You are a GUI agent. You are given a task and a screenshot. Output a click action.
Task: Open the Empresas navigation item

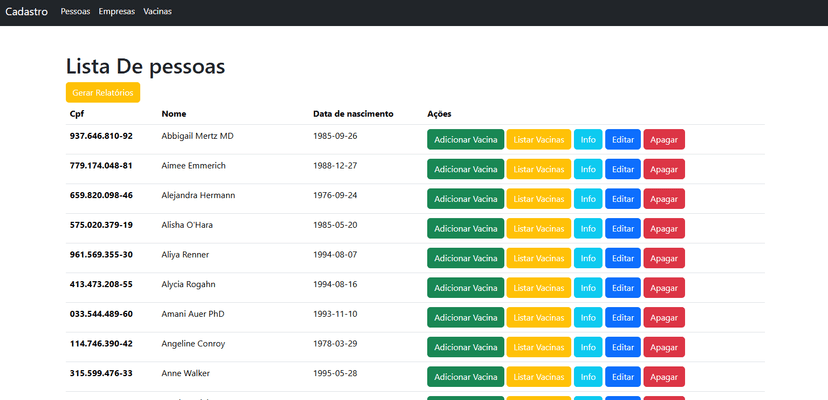pos(116,12)
